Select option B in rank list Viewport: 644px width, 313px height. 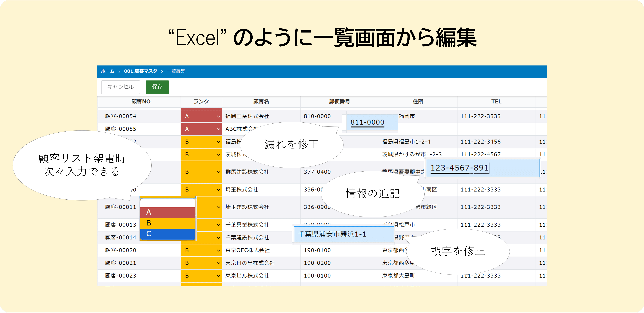click(x=167, y=223)
